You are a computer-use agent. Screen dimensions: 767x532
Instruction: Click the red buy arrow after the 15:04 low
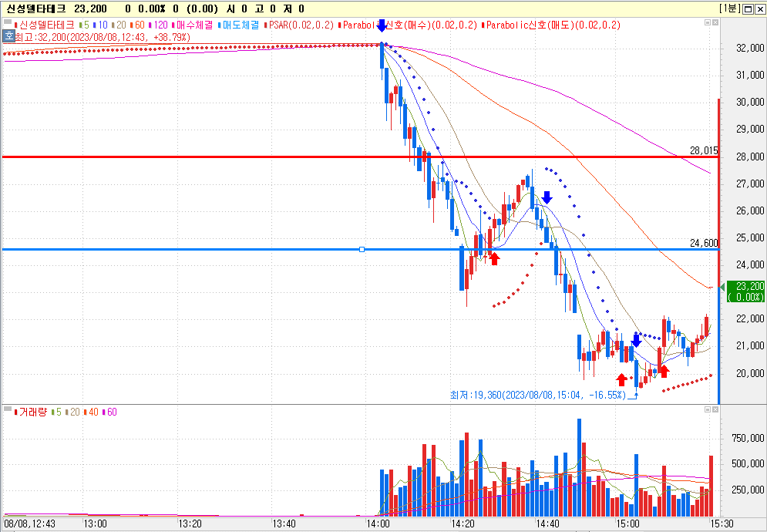[664, 371]
